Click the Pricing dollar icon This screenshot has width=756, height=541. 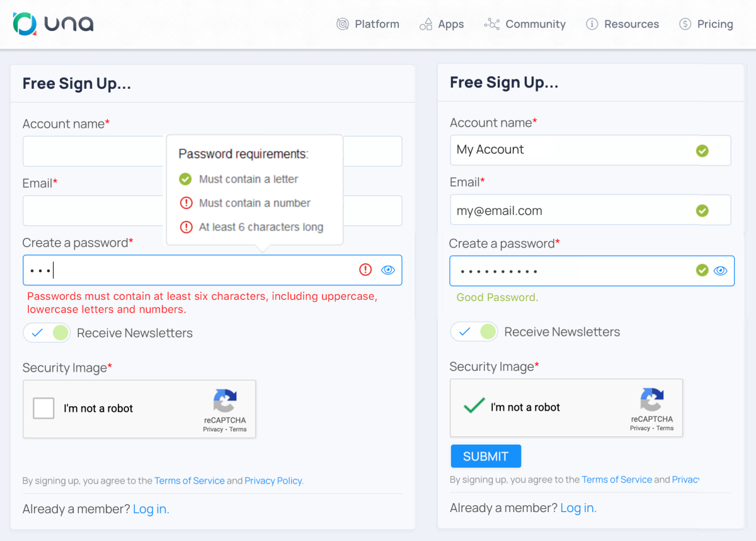685,24
